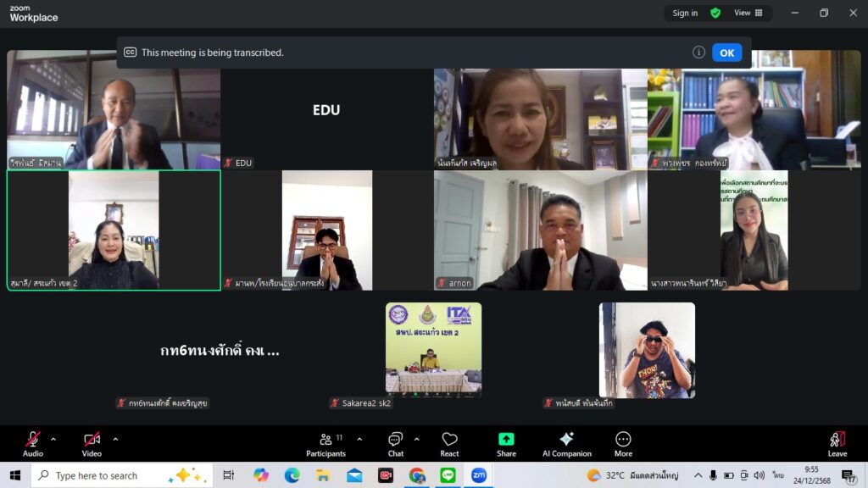The height and width of the screenshot is (488, 868).
Task: Expand the Chat options arrow
Action: [416, 439]
